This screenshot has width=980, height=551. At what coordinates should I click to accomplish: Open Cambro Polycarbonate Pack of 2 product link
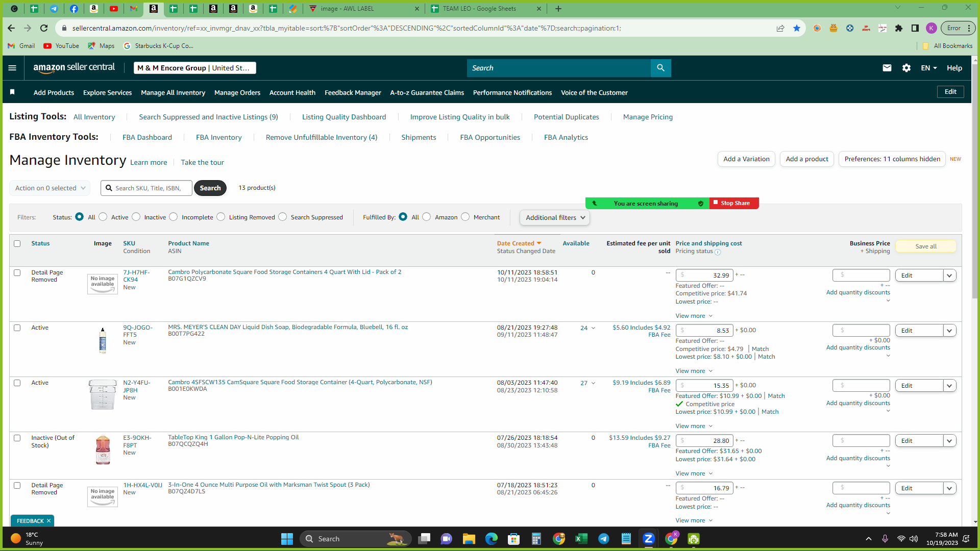285,272
